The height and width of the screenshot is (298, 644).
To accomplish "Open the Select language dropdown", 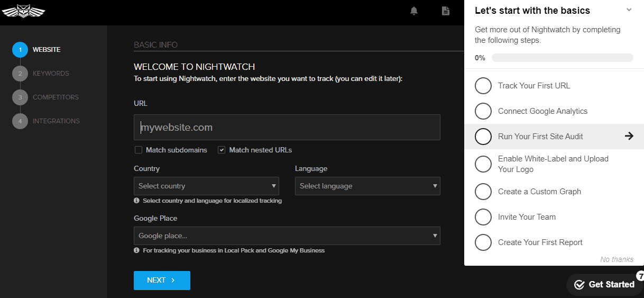I will pos(367,186).
